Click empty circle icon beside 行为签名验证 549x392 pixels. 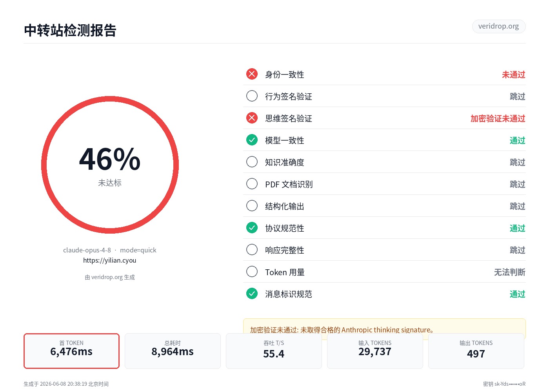252,96
